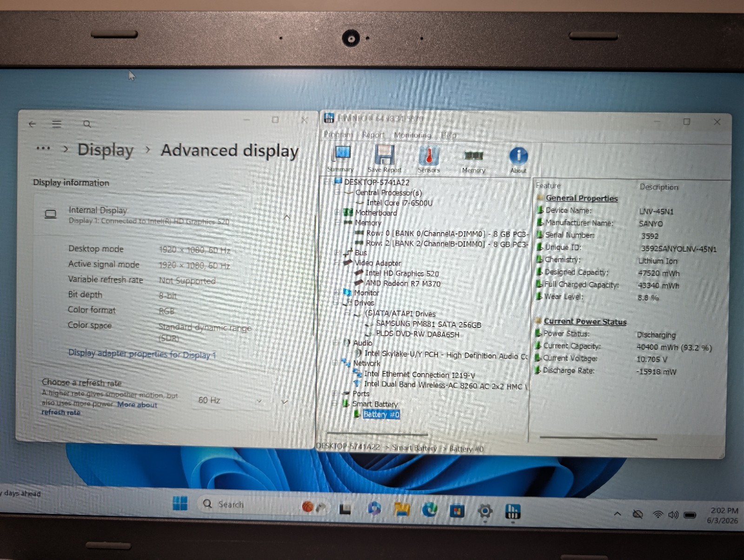Show hidden tray icons chevron
744x560 pixels.
[618, 514]
